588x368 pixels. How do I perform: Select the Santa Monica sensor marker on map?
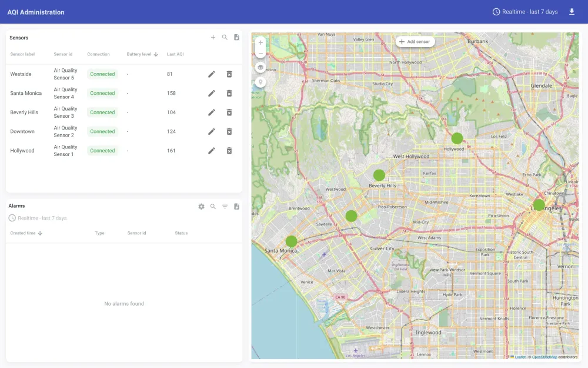click(292, 241)
